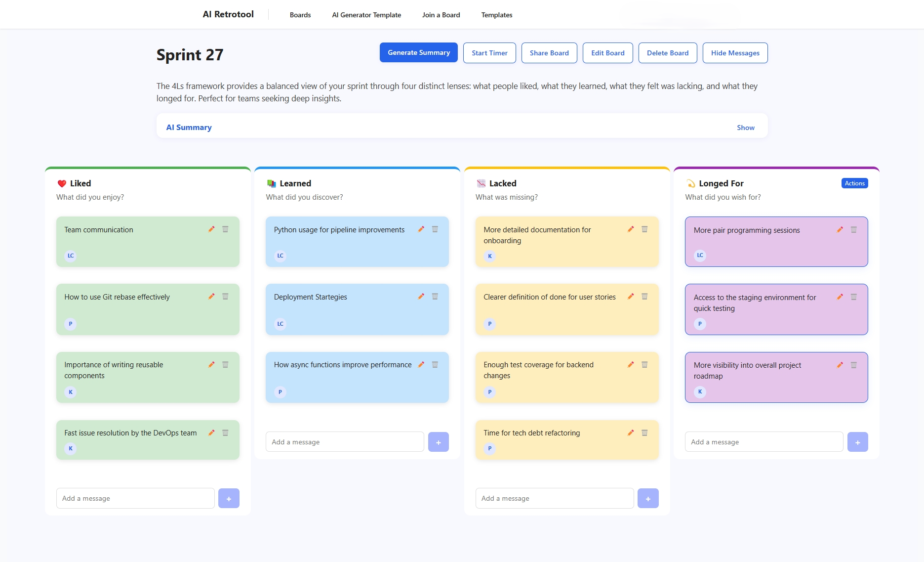Click K avatar on 'More detailed documentation' card
This screenshot has width=924, height=562.
tap(489, 256)
